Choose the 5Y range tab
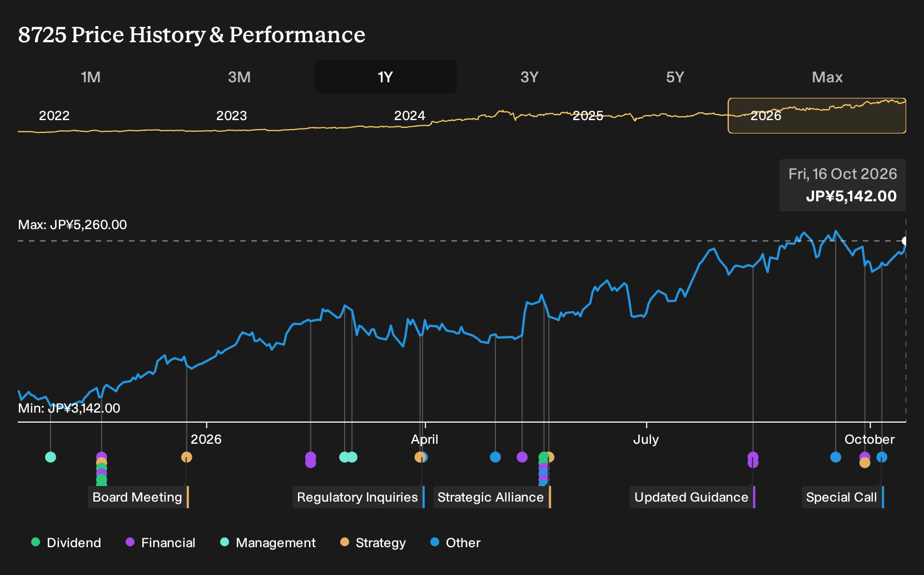Image resolution: width=924 pixels, height=575 pixels. (x=675, y=77)
